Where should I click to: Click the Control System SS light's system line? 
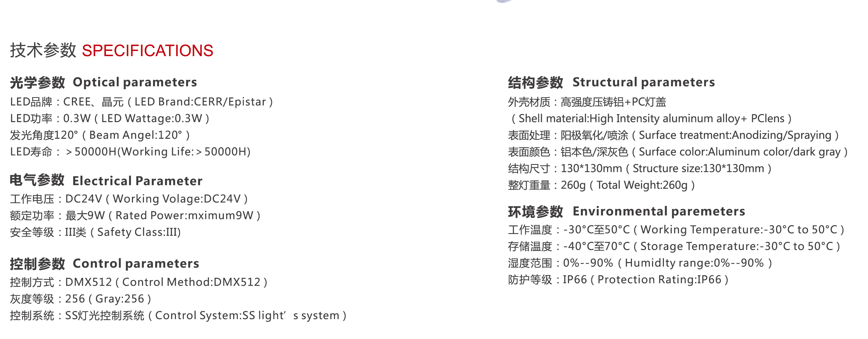click(178, 315)
